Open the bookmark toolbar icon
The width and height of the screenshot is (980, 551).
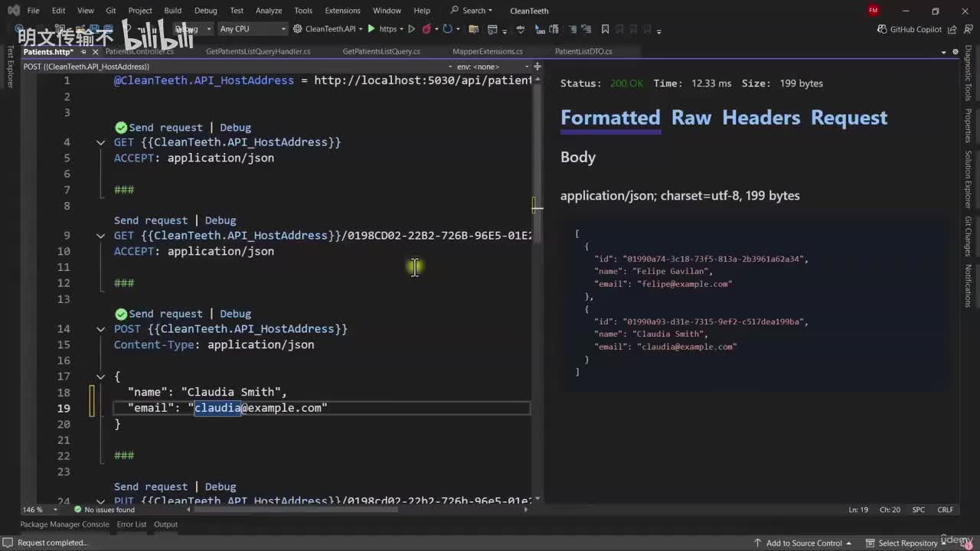coord(605,29)
